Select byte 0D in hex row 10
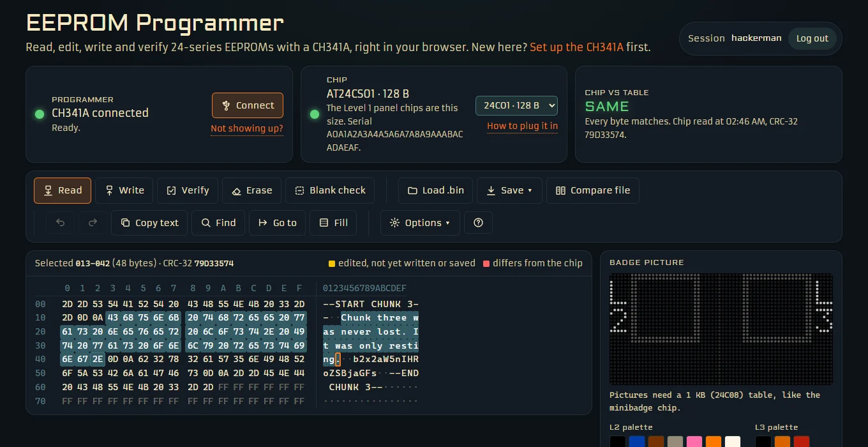 82,318
